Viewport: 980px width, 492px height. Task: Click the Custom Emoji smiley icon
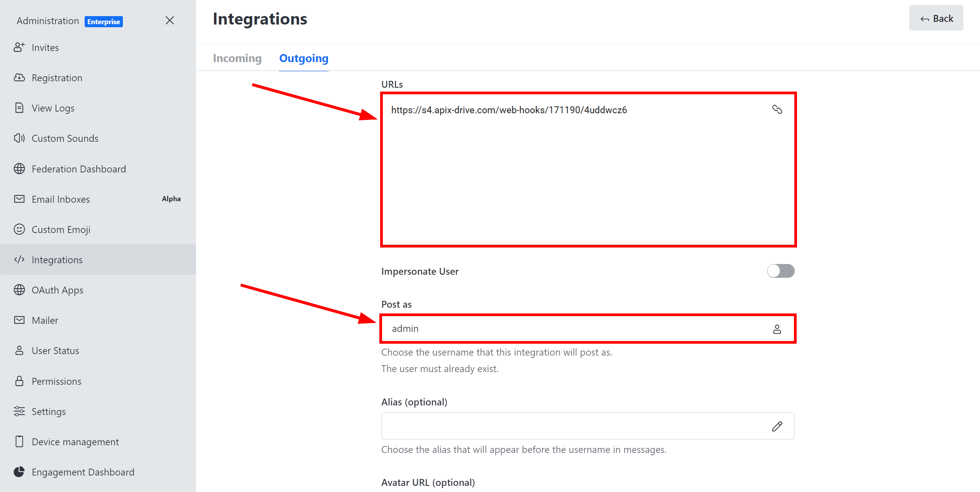(19, 229)
